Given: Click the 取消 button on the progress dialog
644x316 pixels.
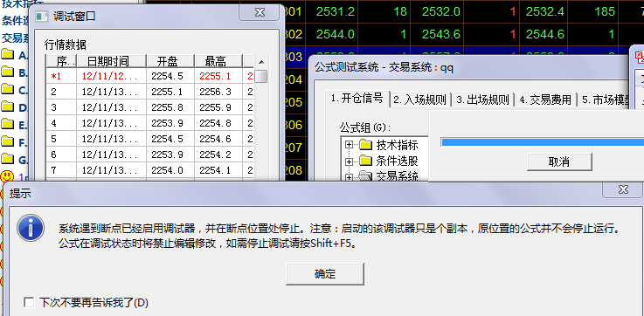Looking at the screenshot, I should coord(559,161).
